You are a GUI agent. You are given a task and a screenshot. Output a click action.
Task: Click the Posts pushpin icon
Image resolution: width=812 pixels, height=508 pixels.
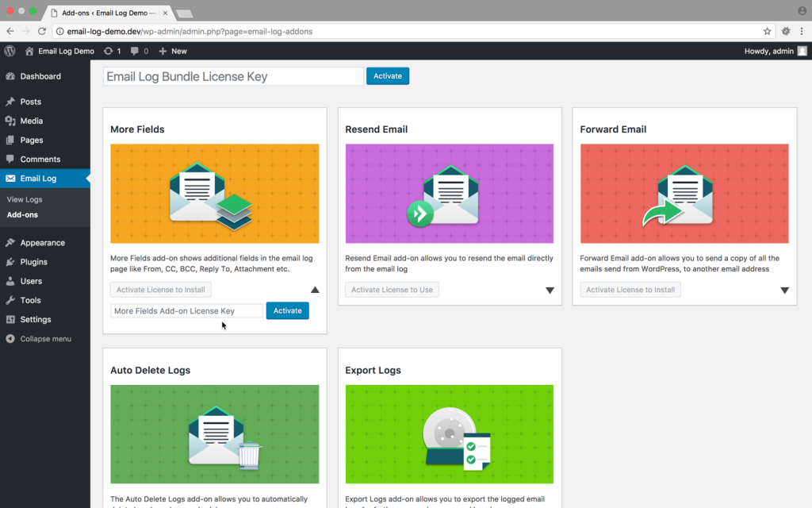pyautogui.click(x=10, y=102)
